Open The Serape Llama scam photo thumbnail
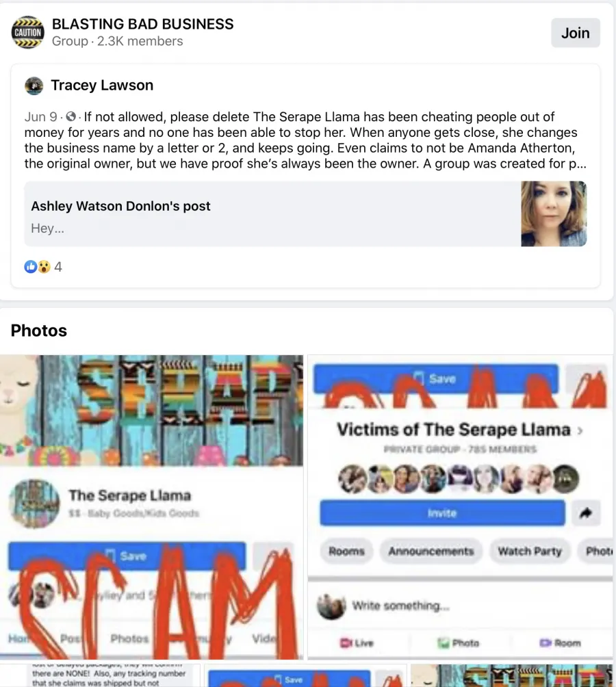Image resolution: width=616 pixels, height=687 pixels. click(x=151, y=507)
